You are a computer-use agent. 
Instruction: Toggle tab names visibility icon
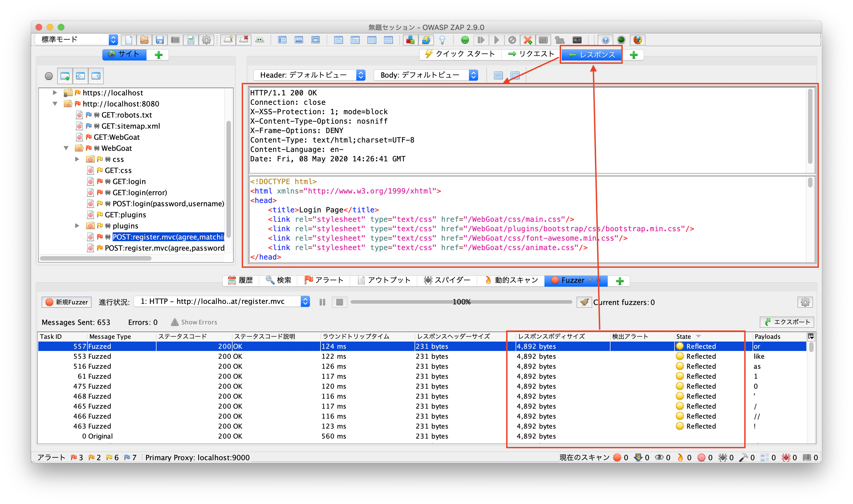[260, 40]
